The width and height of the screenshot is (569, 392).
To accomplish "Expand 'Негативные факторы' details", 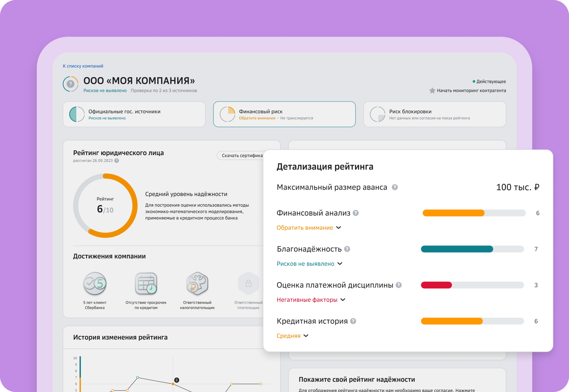I will coord(311,300).
